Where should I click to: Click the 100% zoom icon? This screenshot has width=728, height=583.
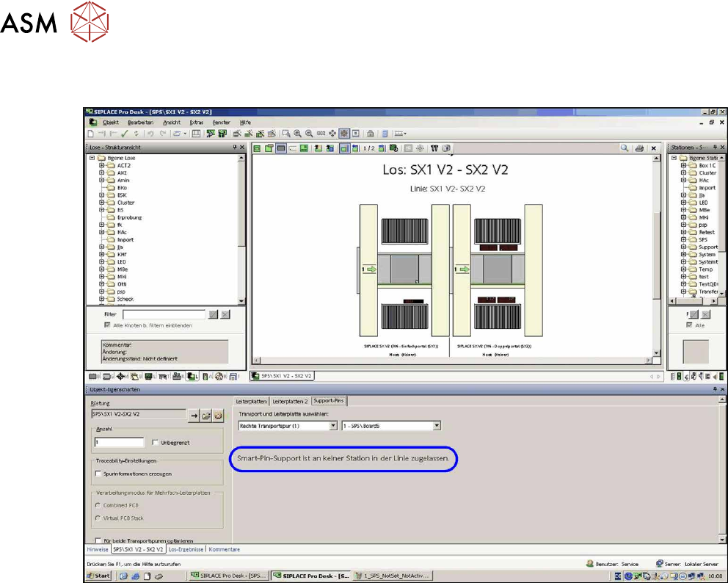[321, 134]
